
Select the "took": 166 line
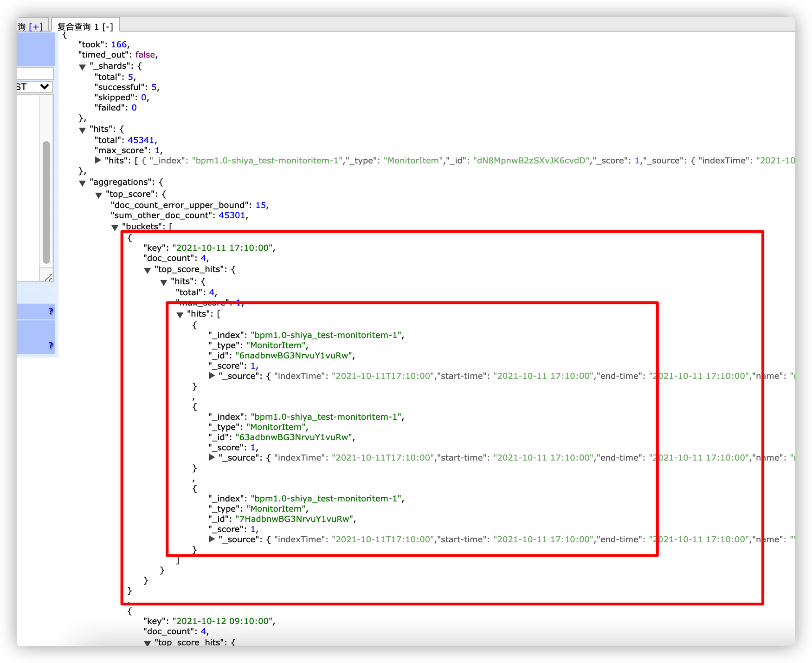point(104,45)
